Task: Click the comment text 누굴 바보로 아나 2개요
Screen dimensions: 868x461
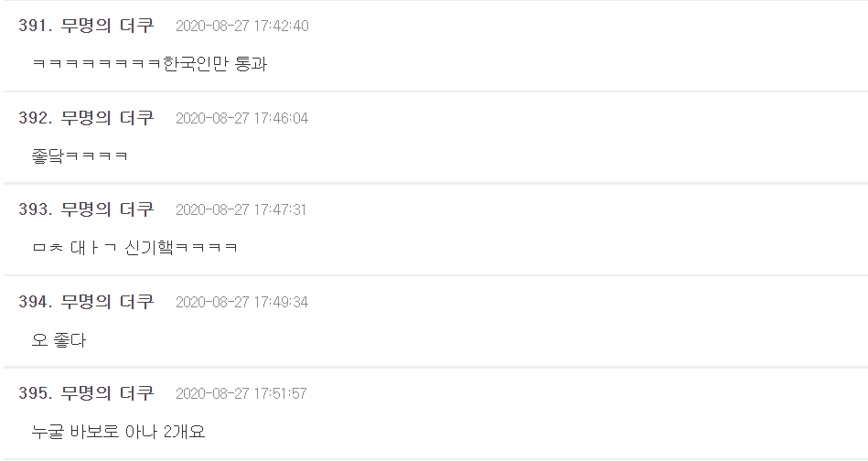Action: (x=118, y=432)
